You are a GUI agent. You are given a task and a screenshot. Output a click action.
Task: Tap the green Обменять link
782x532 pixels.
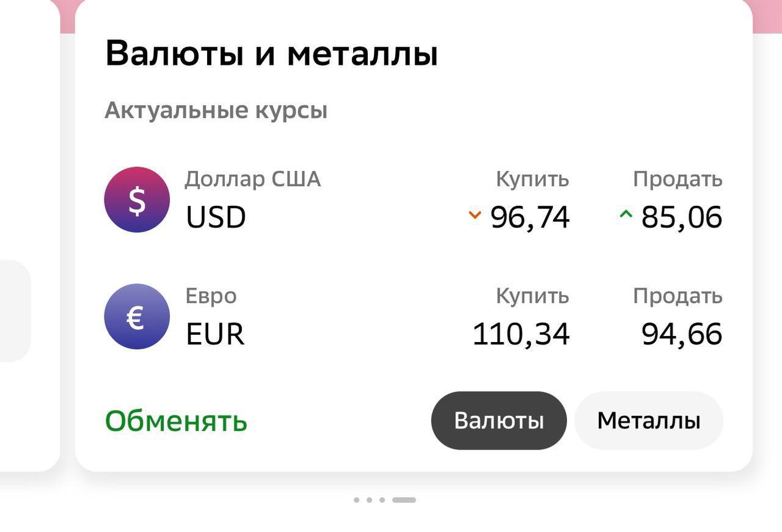click(x=176, y=421)
